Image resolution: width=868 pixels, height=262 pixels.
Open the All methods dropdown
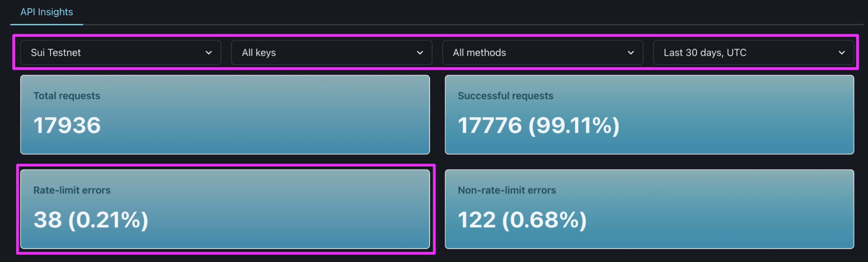pyautogui.click(x=542, y=52)
